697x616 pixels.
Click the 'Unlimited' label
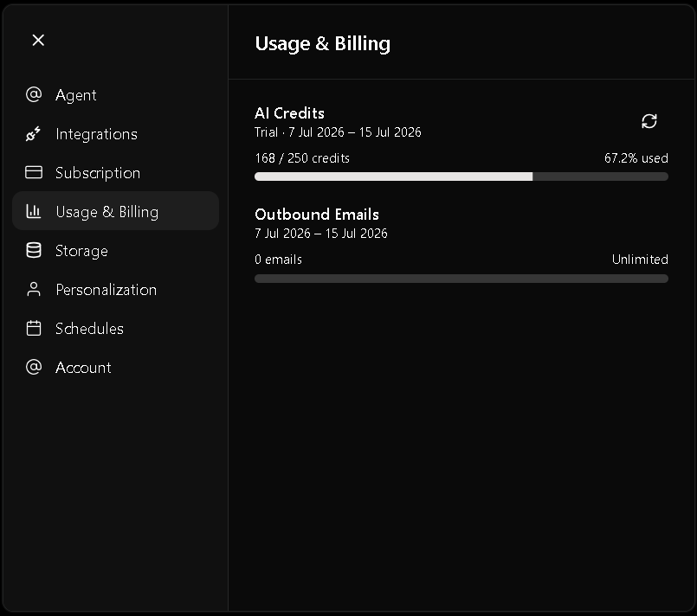(640, 260)
